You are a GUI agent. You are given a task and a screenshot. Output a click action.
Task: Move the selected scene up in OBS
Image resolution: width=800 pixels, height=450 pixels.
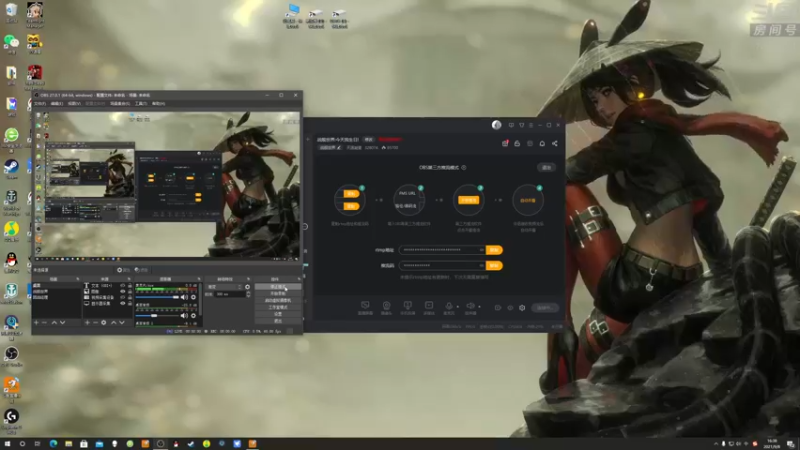(54, 322)
